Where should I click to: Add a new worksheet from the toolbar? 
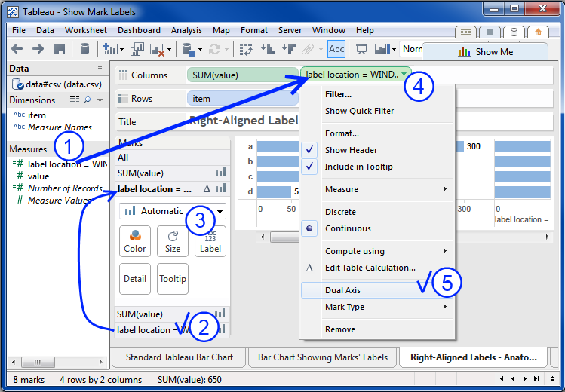[110, 49]
